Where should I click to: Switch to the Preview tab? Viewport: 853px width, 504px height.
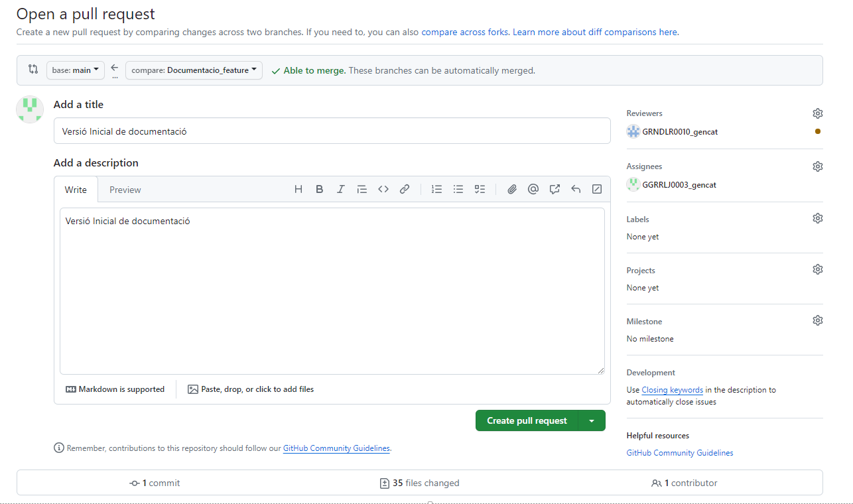click(x=125, y=190)
